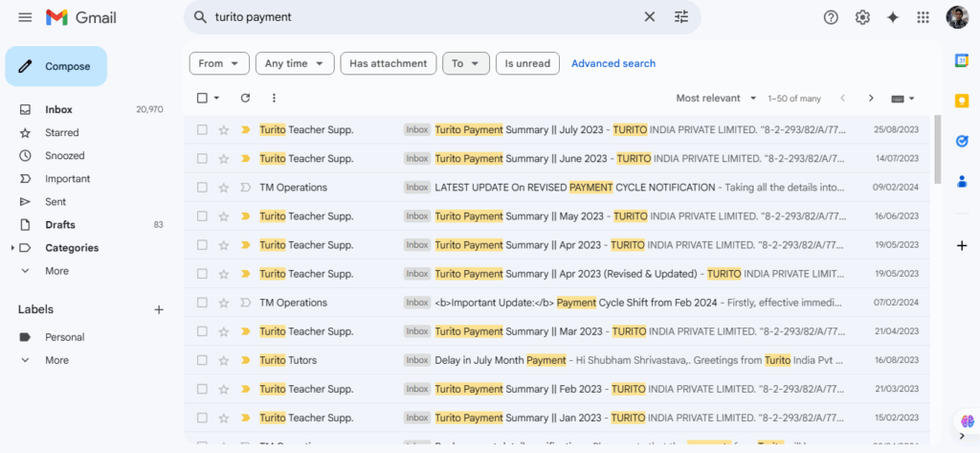Open Apr 2023 Payment Summary dated 19/05/2023
The width and height of the screenshot is (980, 453).
556,245
